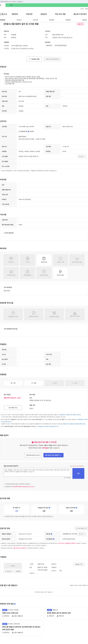Click the 교육비 지원 benefit icon
The width and height of the screenshot is (88, 644).
pos(60,260)
